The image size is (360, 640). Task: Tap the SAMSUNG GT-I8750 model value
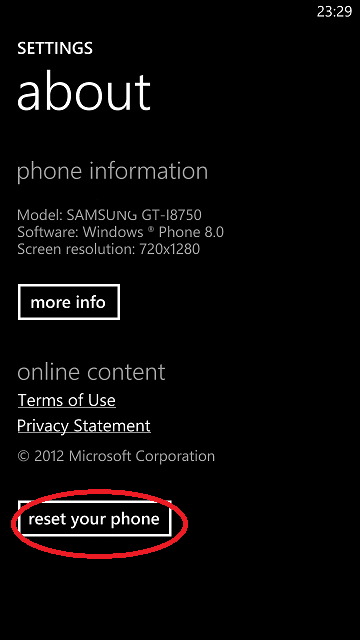pyautogui.click(x=134, y=215)
